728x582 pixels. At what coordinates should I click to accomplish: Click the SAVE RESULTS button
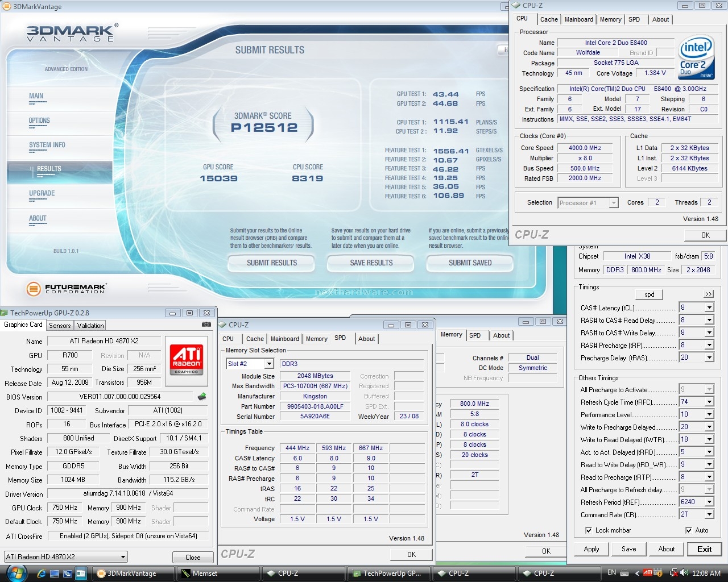pyautogui.click(x=371, y=263)
